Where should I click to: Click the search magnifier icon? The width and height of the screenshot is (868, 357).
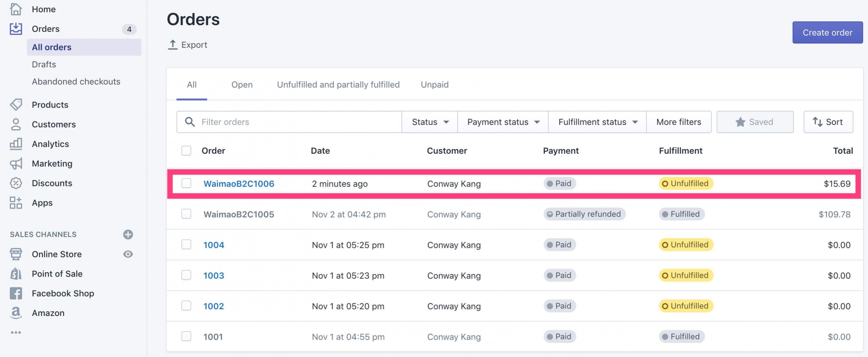click(x=190, y=122)
